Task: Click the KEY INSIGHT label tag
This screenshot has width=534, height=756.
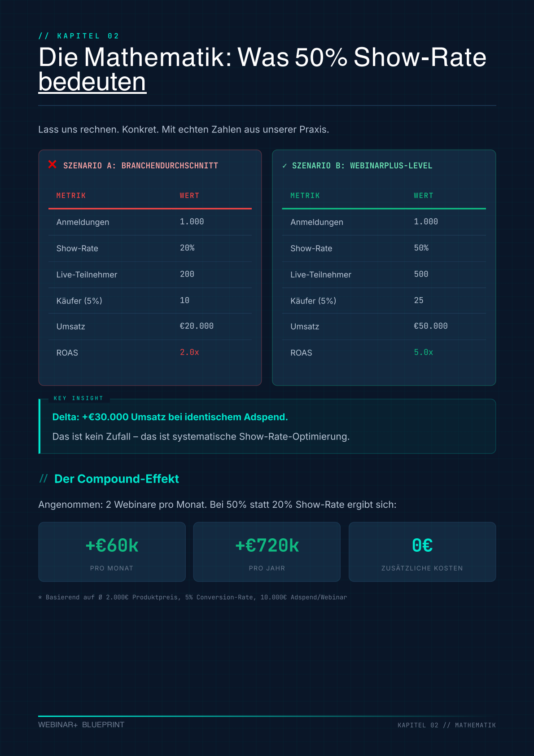Action: [79, 398]
